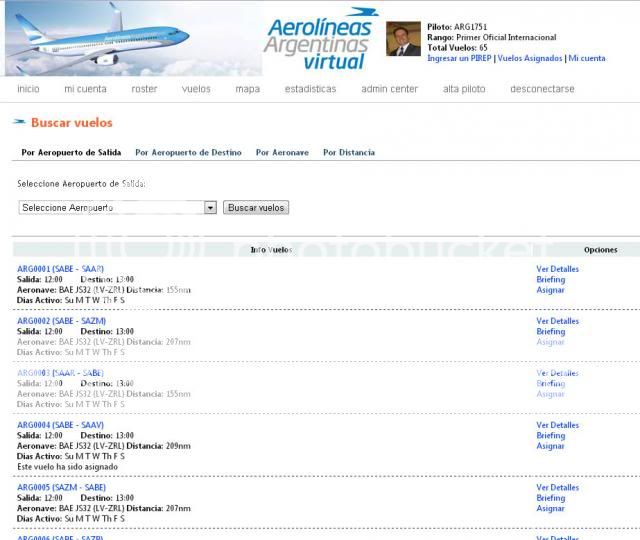Image resolution: width=640 pixels, height=540 pixels.
Task: Open Briefing for flight ARG0004
Action: click(x=550, y=436)
